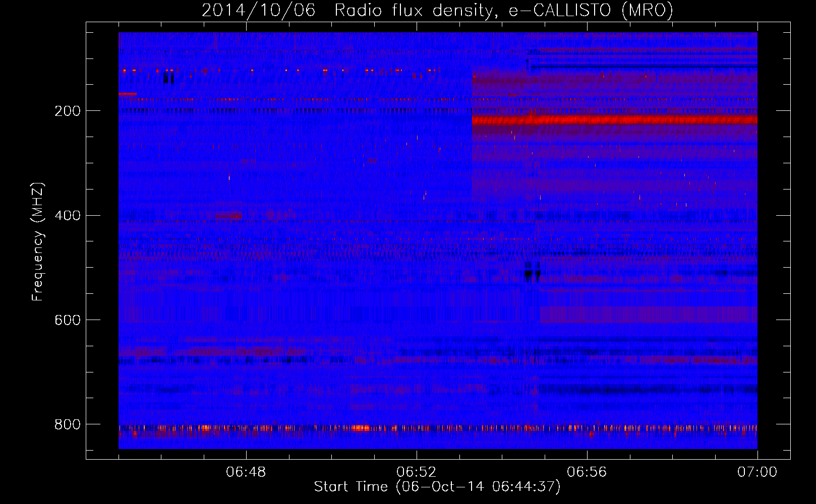Click the '800' frequency tick label
The height and width of the screenshot is (504, 816).
point(68,425)
